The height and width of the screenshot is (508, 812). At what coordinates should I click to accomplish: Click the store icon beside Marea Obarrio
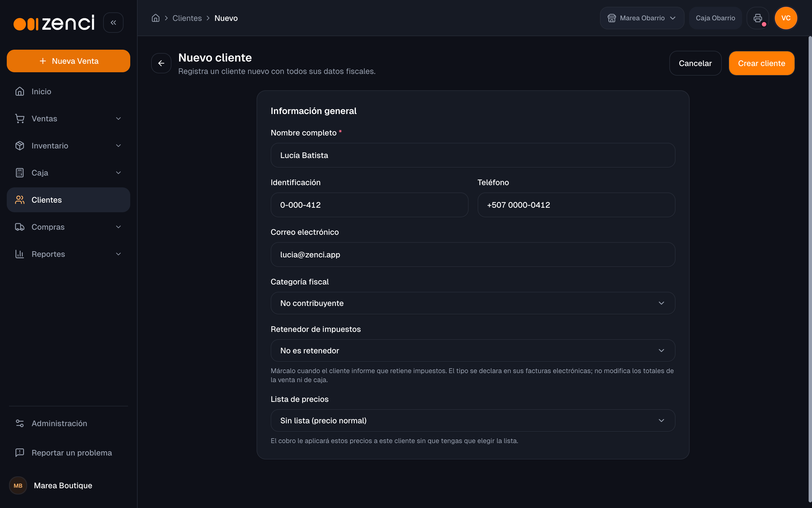[612, 18]
